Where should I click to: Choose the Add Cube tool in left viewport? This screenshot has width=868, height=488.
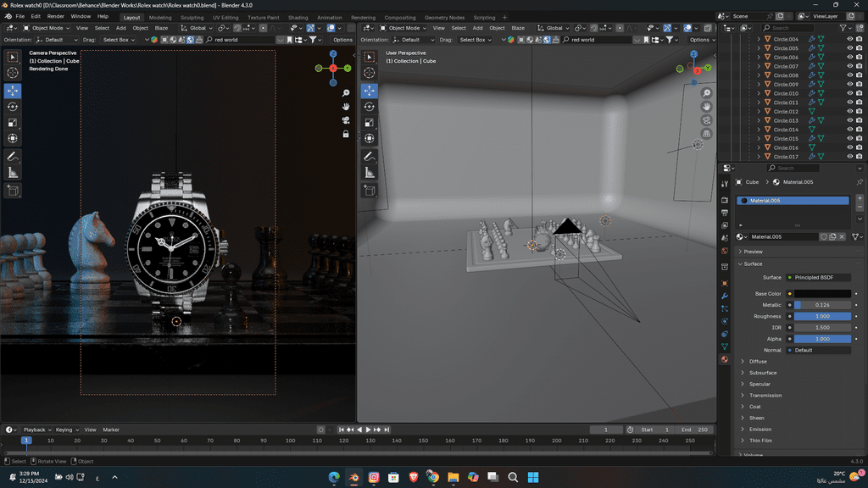click(x=13, y=191)
